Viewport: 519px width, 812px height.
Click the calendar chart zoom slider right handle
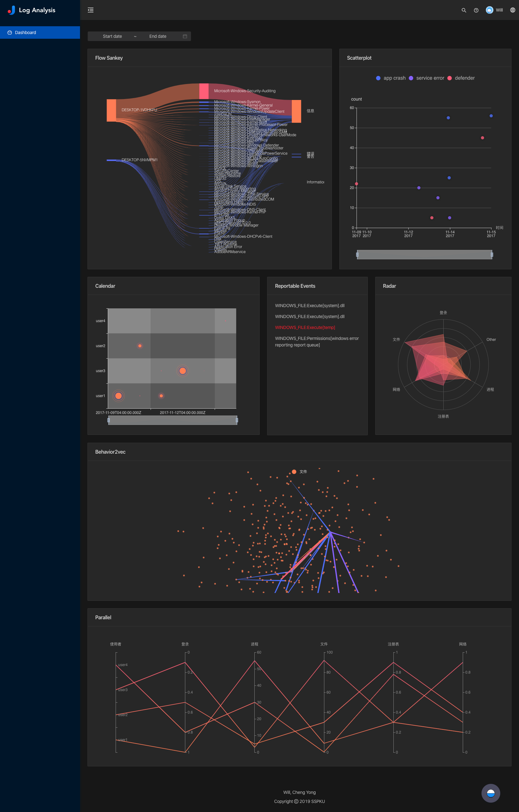tap(237, 420)
